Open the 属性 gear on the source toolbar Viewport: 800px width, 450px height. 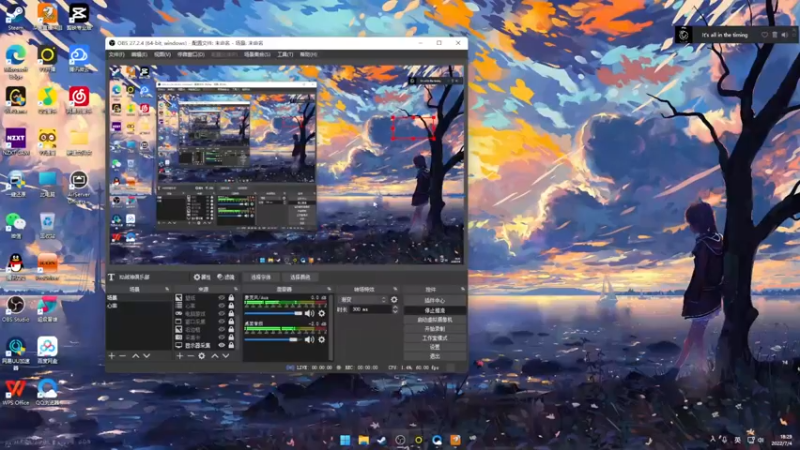202,277
